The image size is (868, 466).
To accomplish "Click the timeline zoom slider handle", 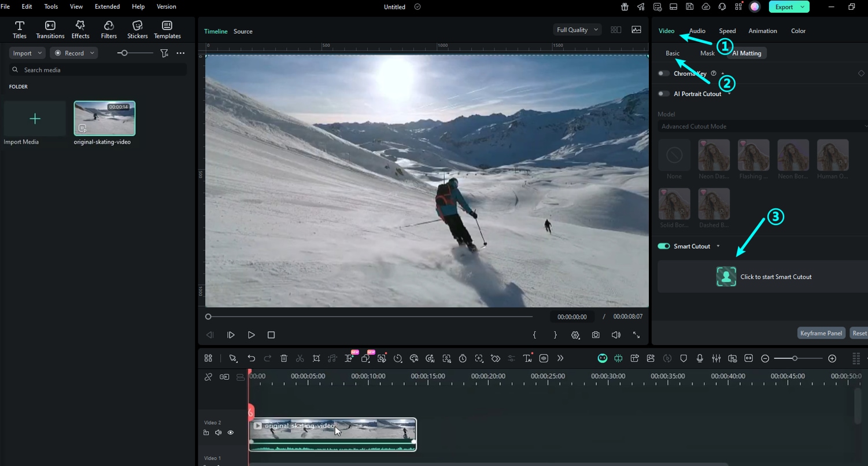I will point(795,358).
